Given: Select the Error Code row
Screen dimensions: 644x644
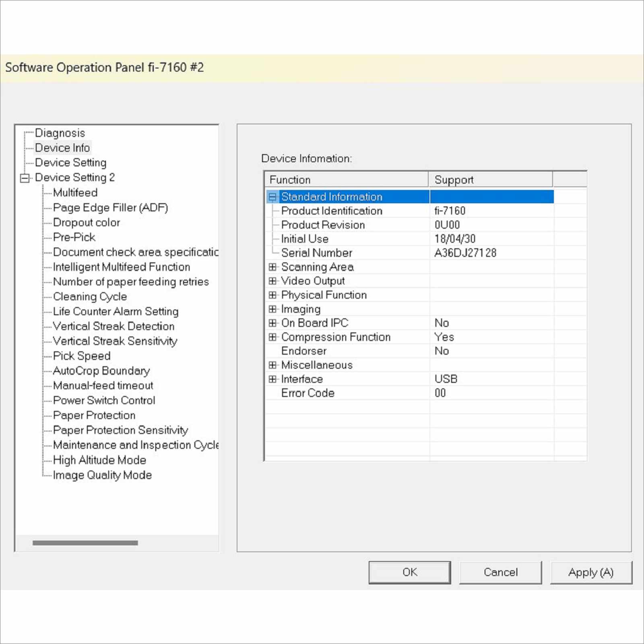Looking at the screenshot, I should click(410, 393).
